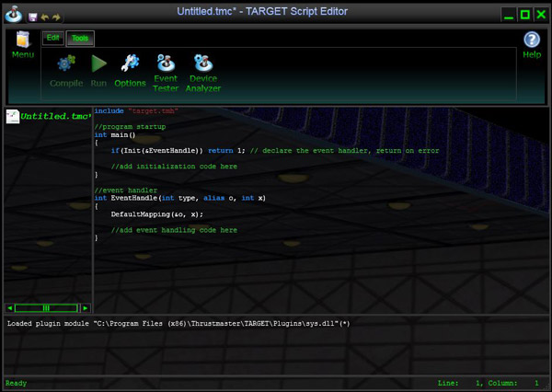Click the '//event handler' comment line
552x392 pixels.
(x=126, y=190)
